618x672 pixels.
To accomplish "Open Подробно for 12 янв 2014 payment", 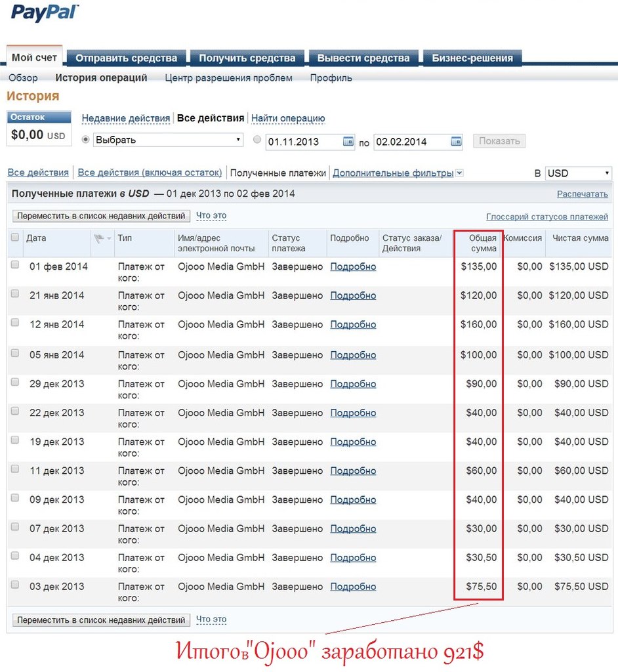I will pyautogui.click(x=353, y=325).
